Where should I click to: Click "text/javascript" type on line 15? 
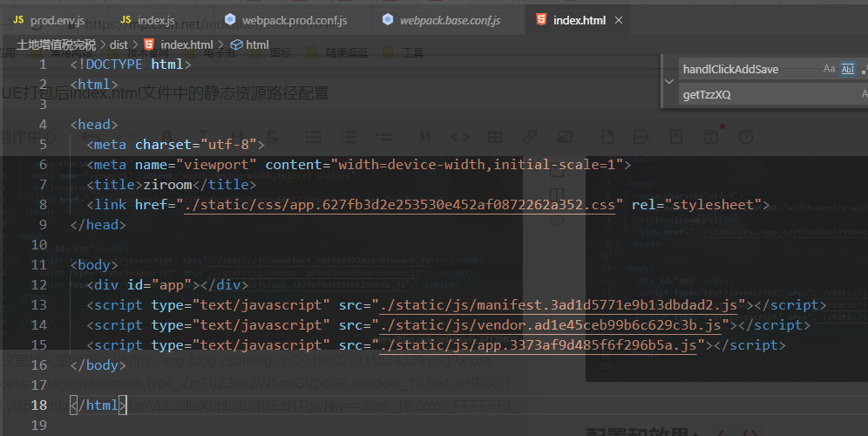pyautogui.click(x=261, y=345)
